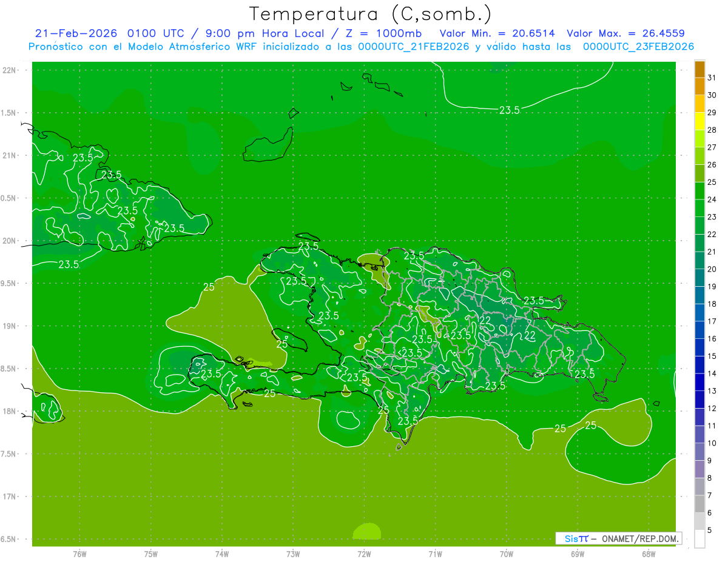Click legend value '17' on the color scale
728x562 pixels.
[x=712, y=321]
